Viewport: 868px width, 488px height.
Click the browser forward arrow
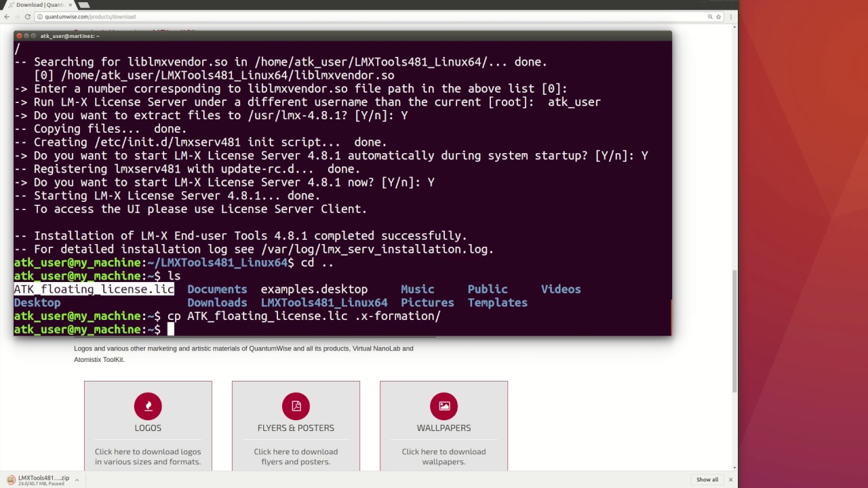coord(17,16)
